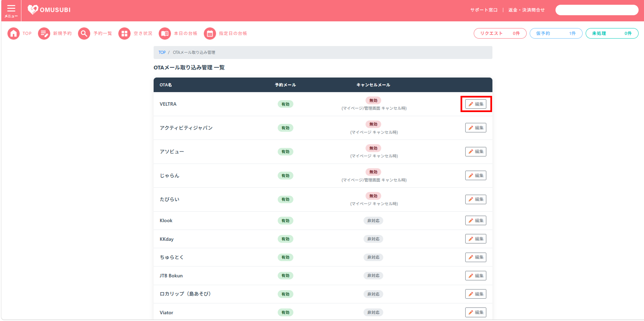Click the 新規予約 nav label
The image size is (644, 321).
click(x=62, y=34)
